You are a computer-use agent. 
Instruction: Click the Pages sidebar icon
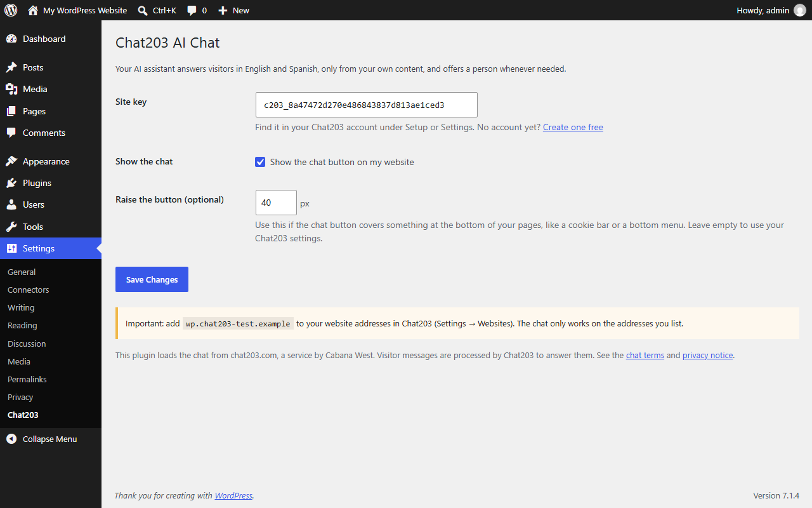11,111
